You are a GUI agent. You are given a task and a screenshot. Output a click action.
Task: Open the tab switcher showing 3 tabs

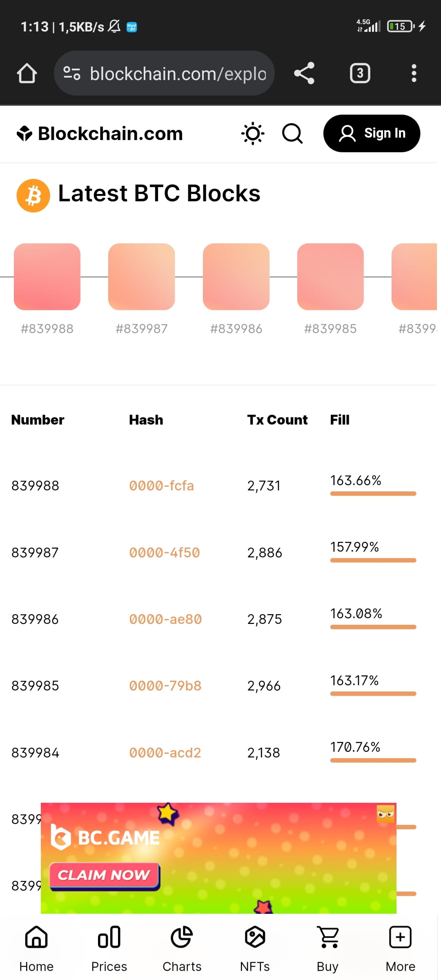click(x=360, y=73)
